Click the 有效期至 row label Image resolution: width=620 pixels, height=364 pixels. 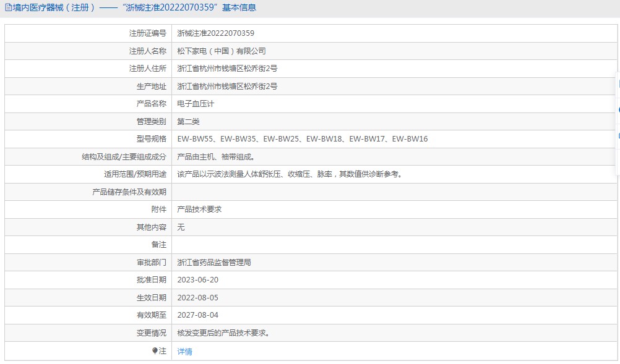click(x=152, y=315)
